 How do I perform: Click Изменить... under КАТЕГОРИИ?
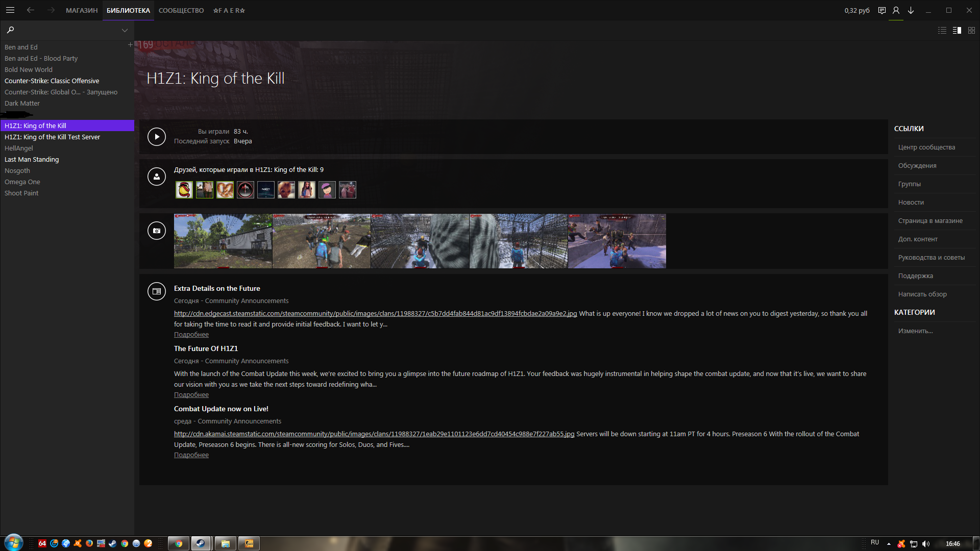916,331
